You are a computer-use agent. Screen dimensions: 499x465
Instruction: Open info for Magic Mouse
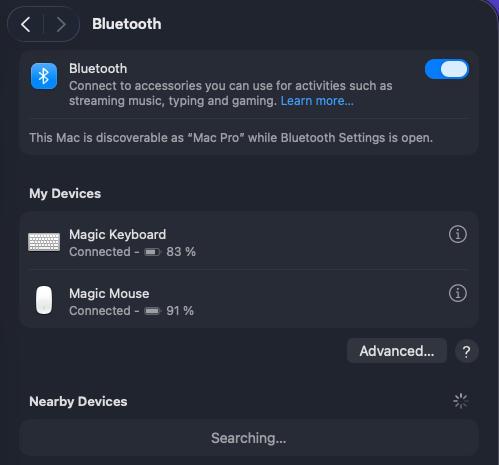[x=458, y=293]
